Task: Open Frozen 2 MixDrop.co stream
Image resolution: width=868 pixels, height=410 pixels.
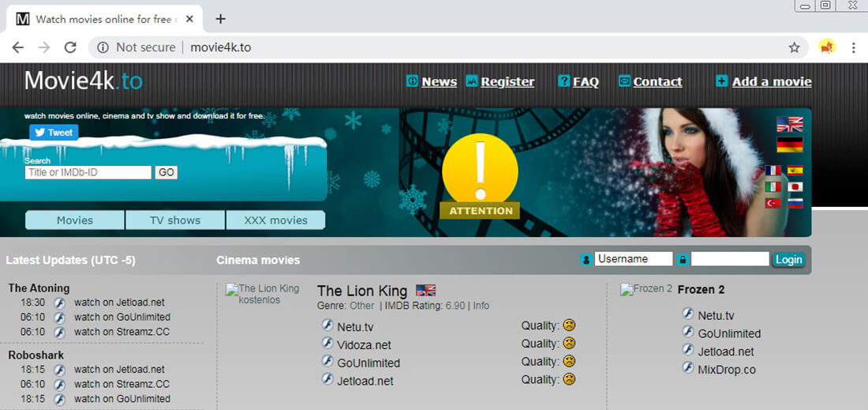Action: (726, 370)
